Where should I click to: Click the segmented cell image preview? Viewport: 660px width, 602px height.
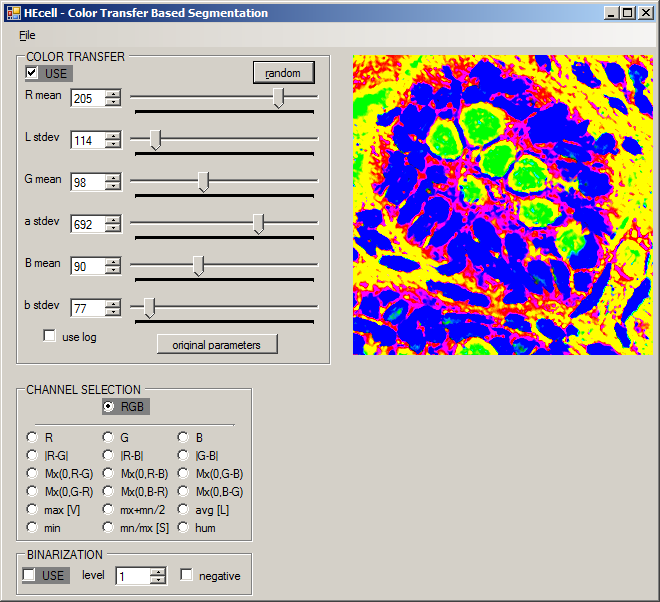coord(502,205)
